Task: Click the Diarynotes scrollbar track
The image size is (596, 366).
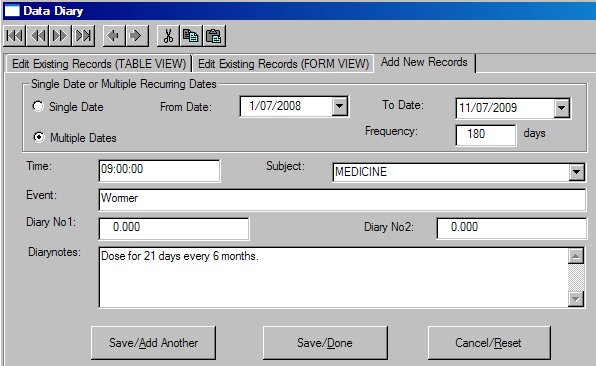Action: [x=576, y=277]
